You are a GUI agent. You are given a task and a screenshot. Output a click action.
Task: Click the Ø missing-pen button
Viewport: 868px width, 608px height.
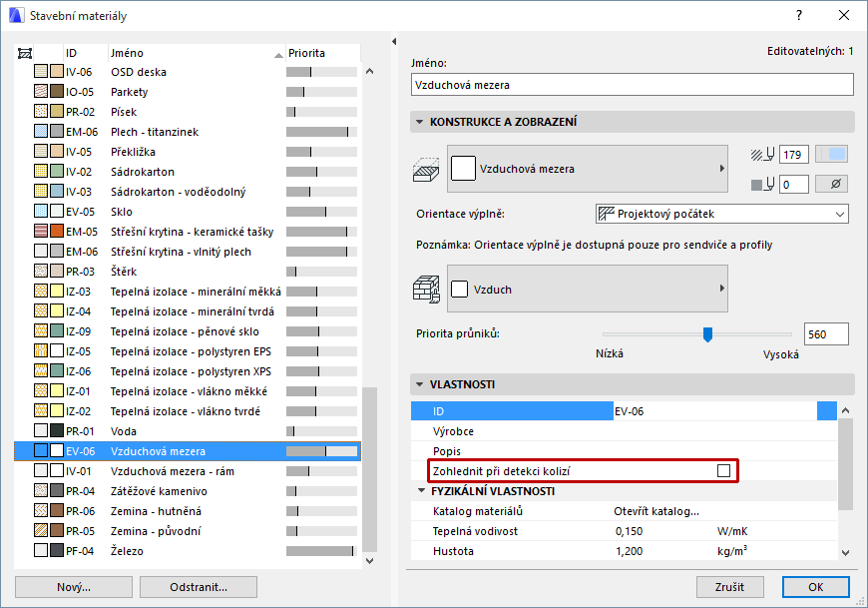tap(833, 183)
